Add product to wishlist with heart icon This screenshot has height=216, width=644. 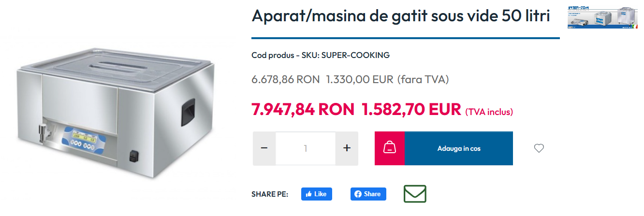pyautogui.click(x=539, y=148)
